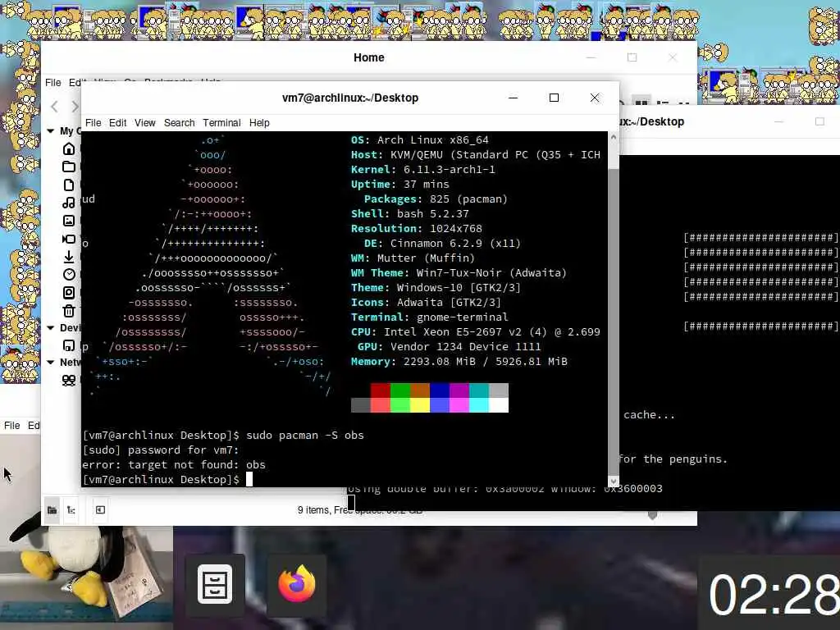Open terminal File menu
This screenshot has width=840, height=630.
click(x=94, y=123)
